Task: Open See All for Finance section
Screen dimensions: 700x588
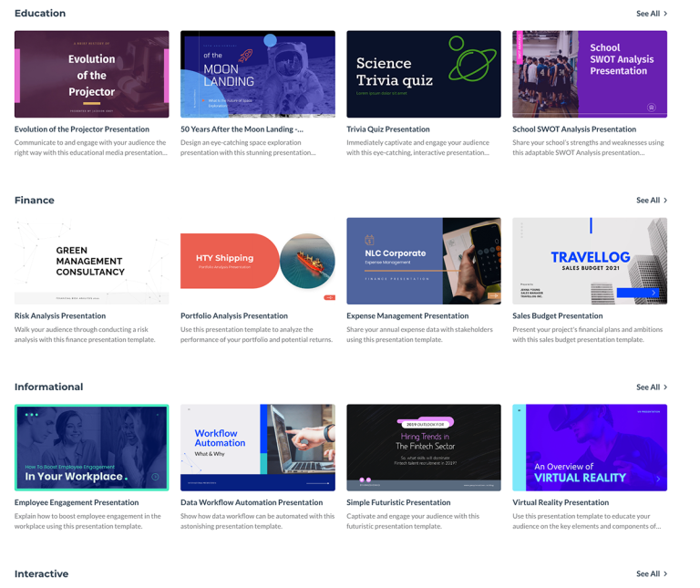Action: click(x=652, y=200)
